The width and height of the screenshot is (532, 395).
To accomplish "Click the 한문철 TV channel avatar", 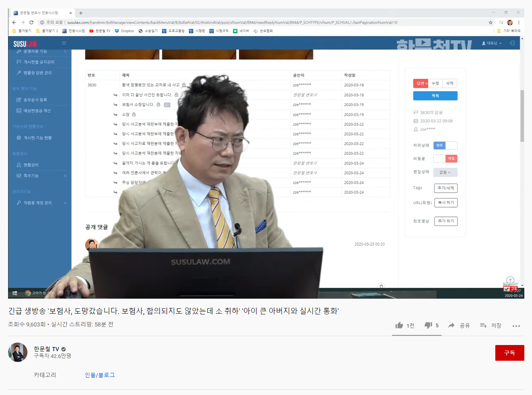I will (18, 352).
